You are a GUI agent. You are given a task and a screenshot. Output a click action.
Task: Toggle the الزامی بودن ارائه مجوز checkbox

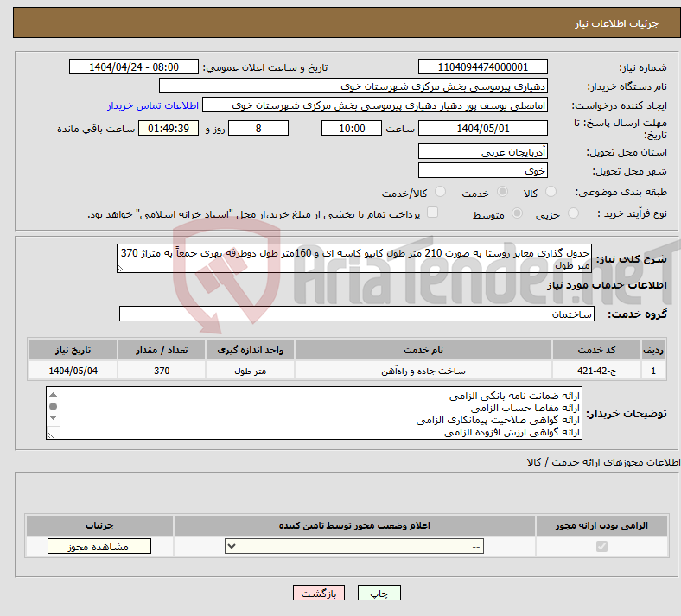pos(602,546)
